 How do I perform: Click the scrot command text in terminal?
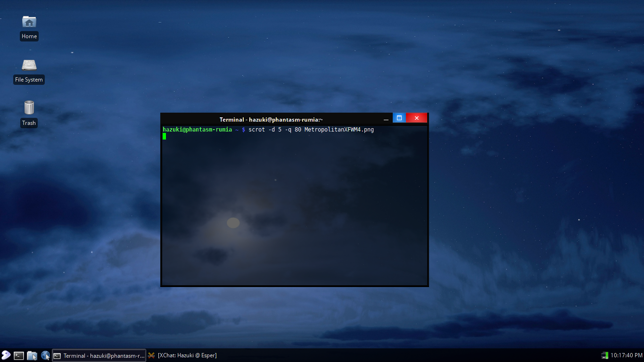[311, 130]
